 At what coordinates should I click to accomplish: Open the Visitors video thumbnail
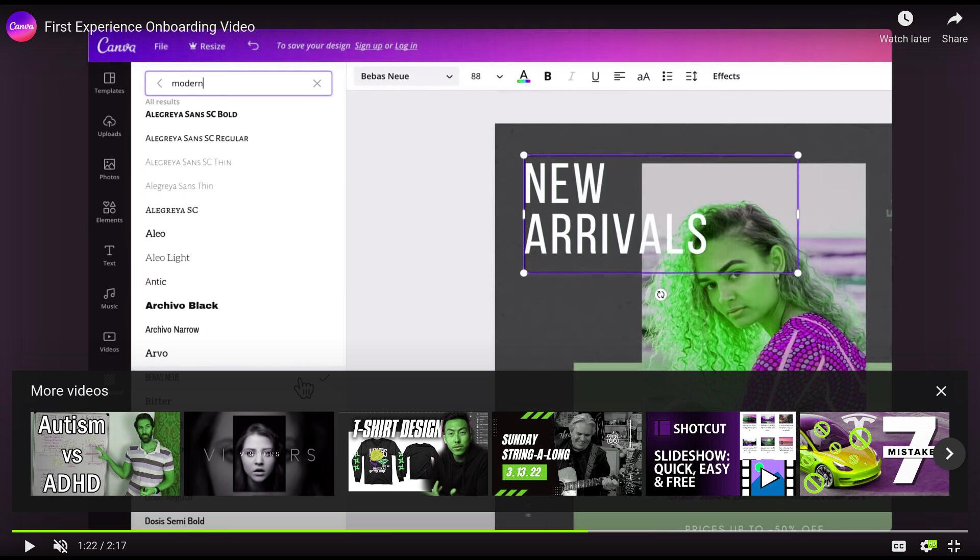pyautogui.click(x=259, y=454)
